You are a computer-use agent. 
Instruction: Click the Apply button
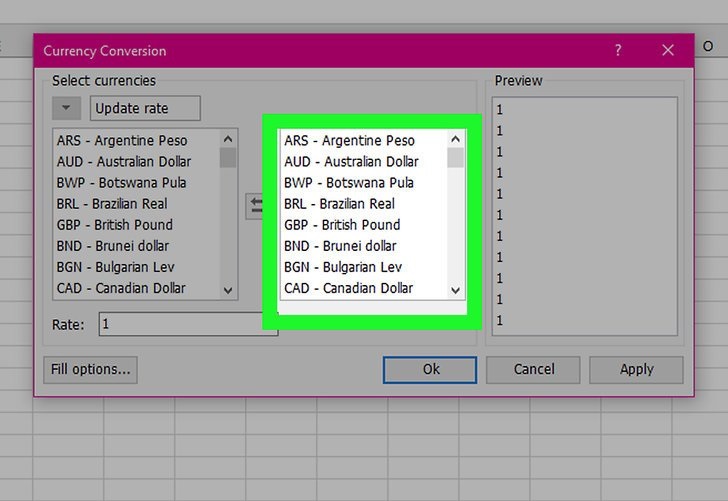tap(637, 370)
